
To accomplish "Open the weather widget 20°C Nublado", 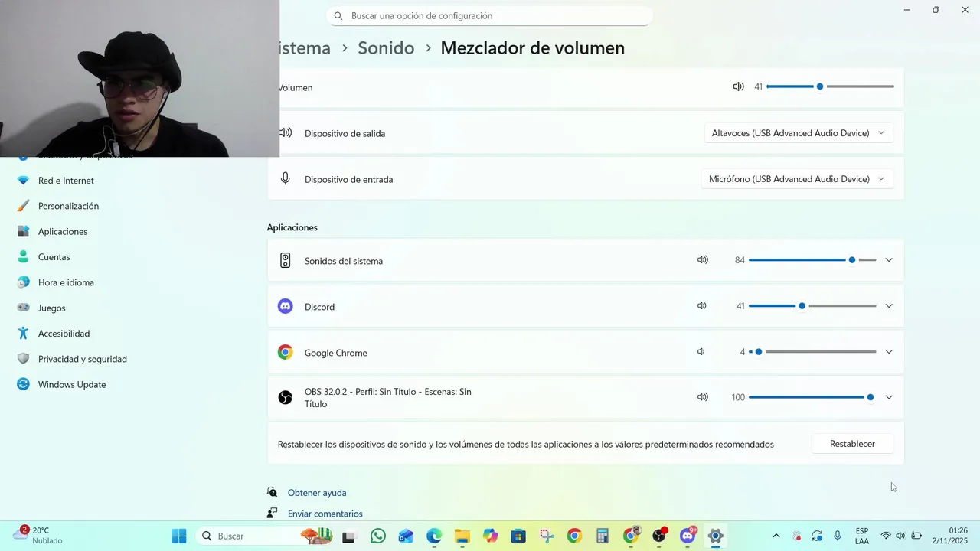I will coord(38,536).
